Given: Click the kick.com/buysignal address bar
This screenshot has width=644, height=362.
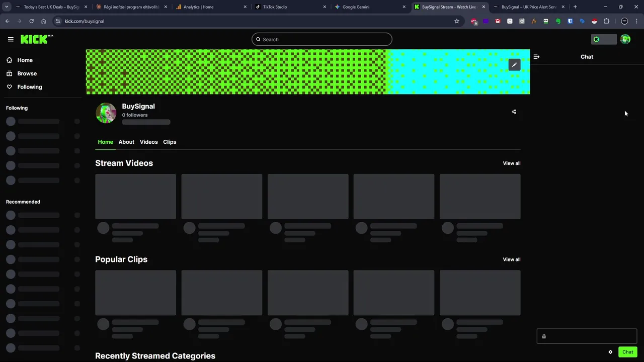Looking at the screenshot, I should click(257, 21).
